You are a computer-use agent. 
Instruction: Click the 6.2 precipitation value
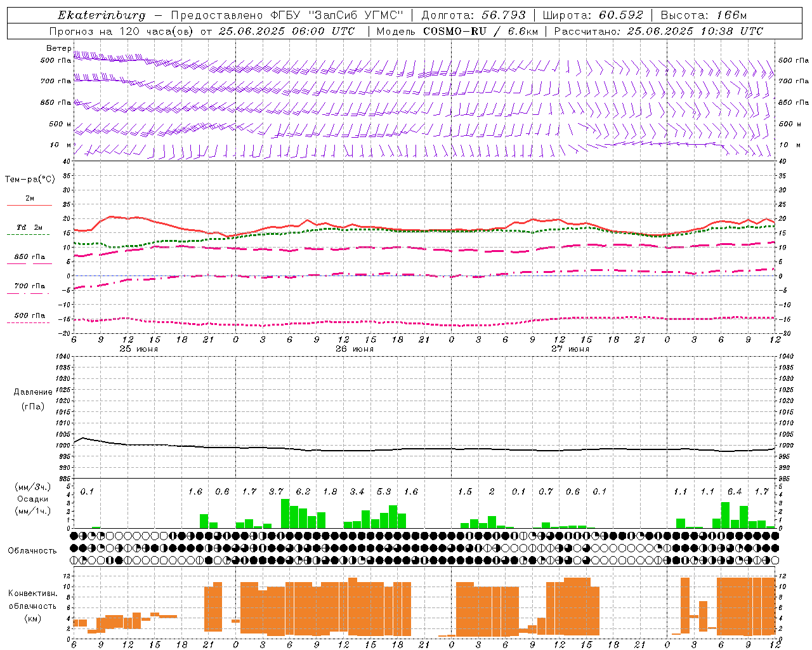tap(303, 492)
